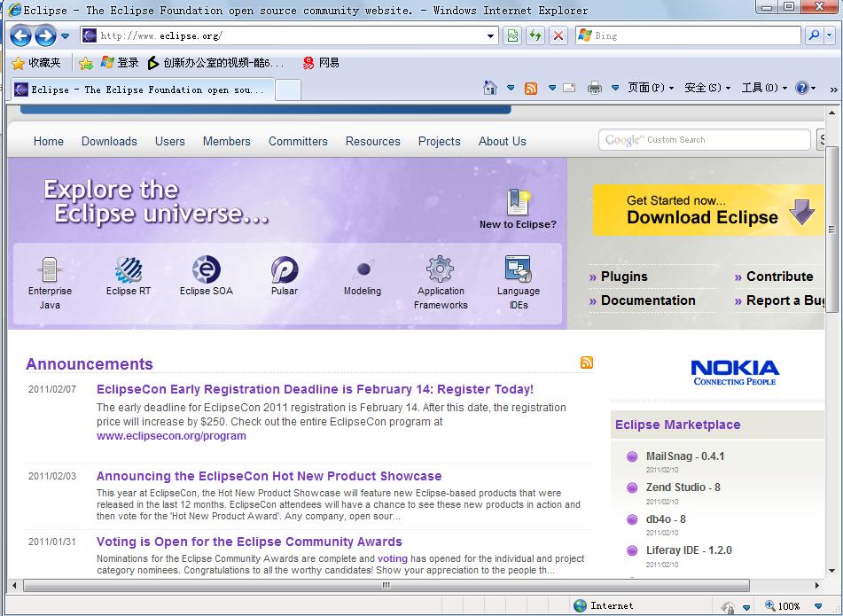Image resolution: width=843 pixels, height=616 pixels.
Task: Open the 网易 favorites bar link
Action: (x=321, y=63)
